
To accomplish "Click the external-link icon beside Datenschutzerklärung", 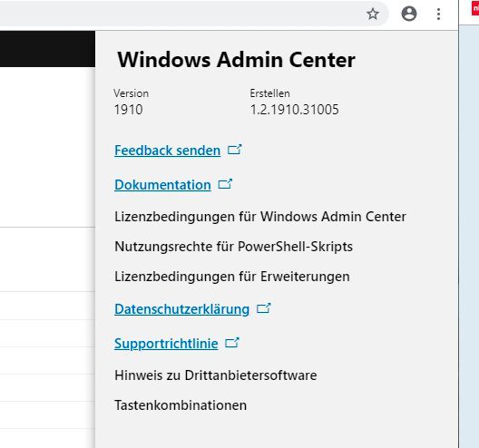I will click(264, 308).
